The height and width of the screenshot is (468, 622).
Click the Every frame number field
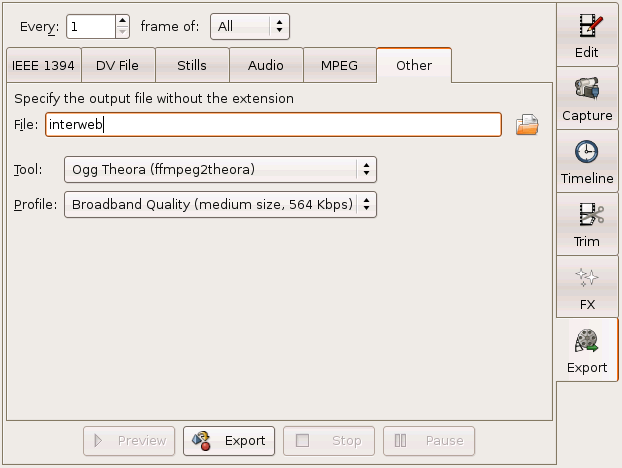(88, 26)
